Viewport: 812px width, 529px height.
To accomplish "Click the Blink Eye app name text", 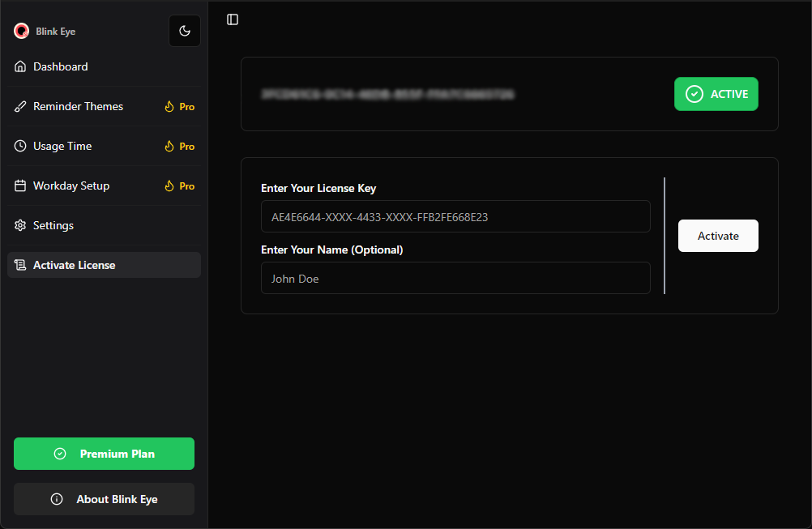I will (x=56, y=32).
